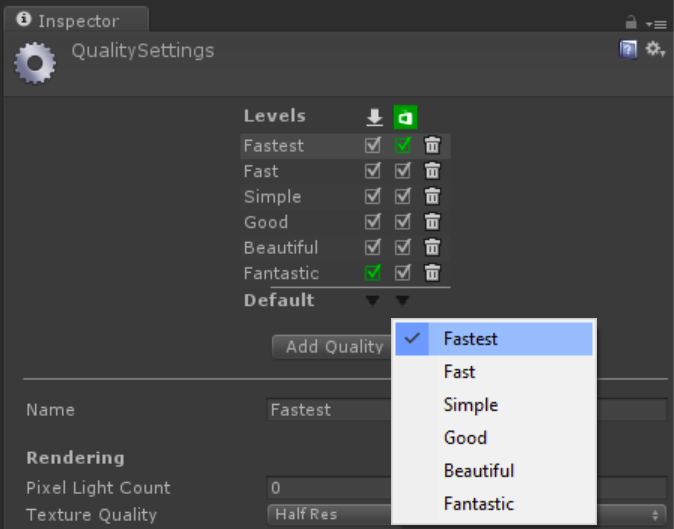
Task: Choose Fantastic in the default quality menu
Action: [x=494, y=504]
